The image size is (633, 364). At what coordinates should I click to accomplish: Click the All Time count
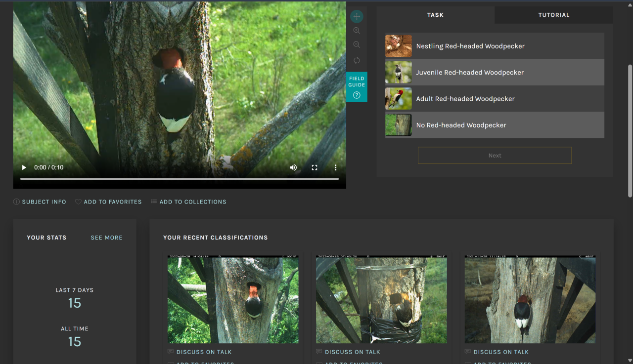click(75, 342)
